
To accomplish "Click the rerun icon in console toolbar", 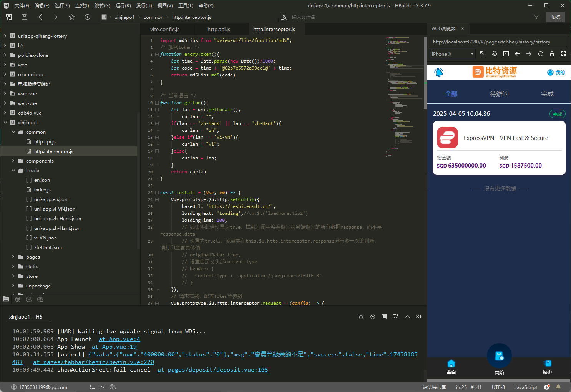I will click(x=373, y=317).
